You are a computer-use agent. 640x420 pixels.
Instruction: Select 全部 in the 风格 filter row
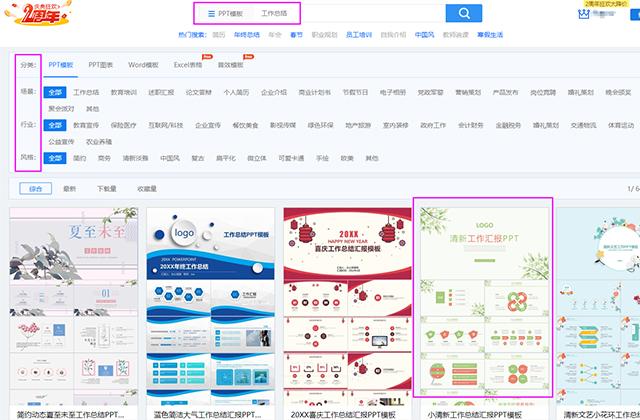55,158
